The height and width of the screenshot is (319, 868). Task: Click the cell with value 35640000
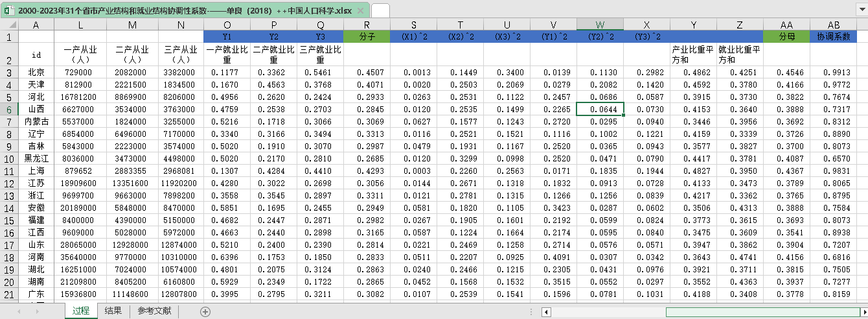point(80,258)
